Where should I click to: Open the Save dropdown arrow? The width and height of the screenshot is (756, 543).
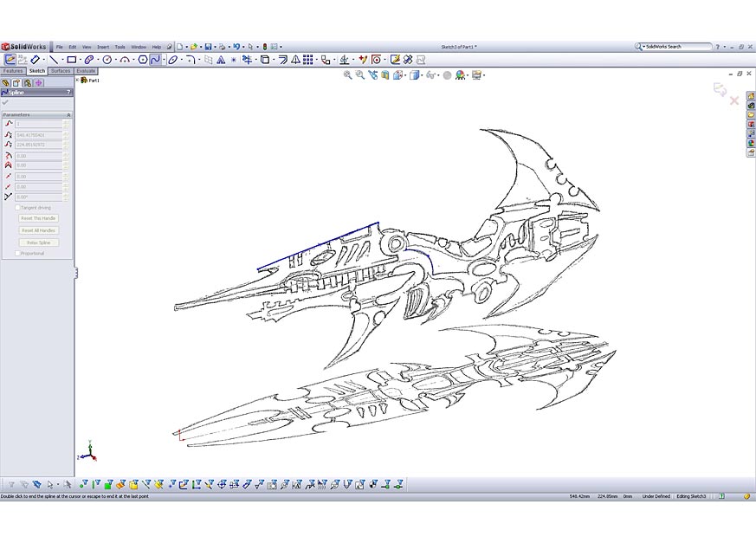click(215, 48)
